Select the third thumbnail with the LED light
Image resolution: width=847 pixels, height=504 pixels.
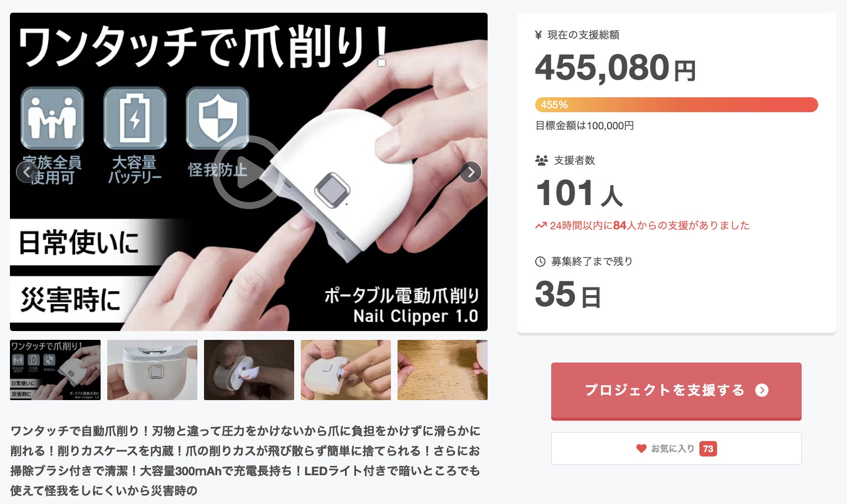249,370
